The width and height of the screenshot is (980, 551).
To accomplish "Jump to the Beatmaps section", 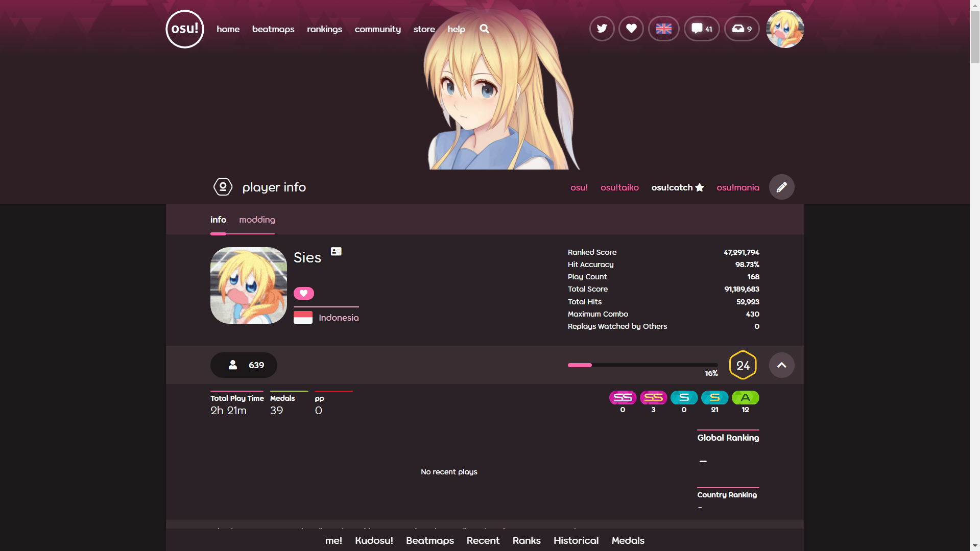I will coord(430,540).
